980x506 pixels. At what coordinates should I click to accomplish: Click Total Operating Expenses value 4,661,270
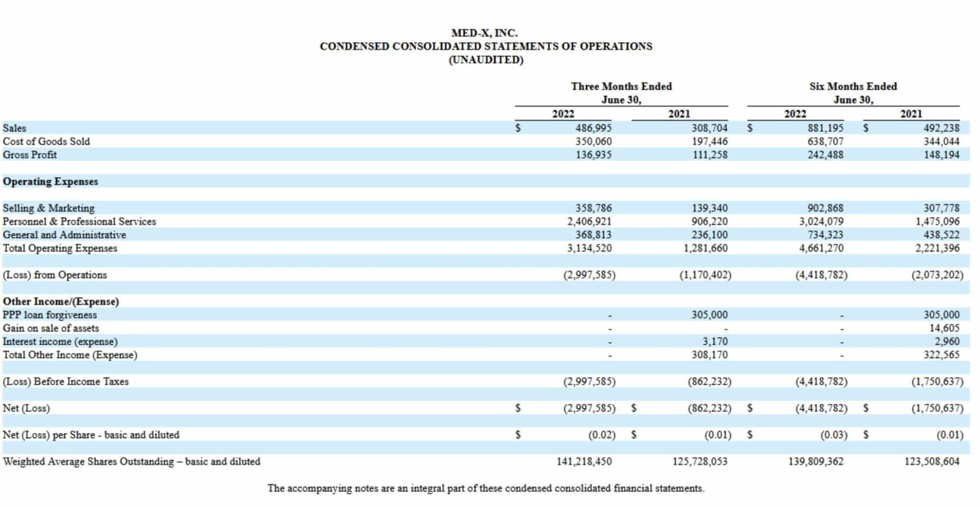(x=822, y=248)
